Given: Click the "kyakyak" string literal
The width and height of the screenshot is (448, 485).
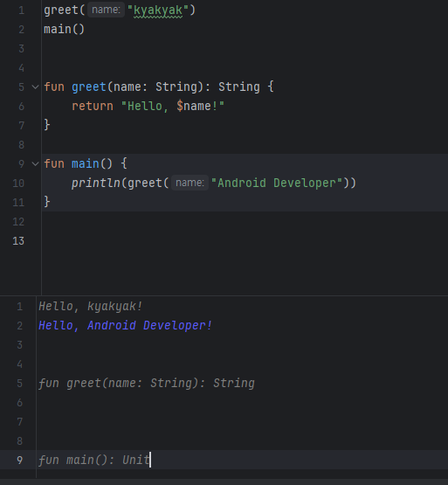Looking at the screenshot, I should coord(158,10).
